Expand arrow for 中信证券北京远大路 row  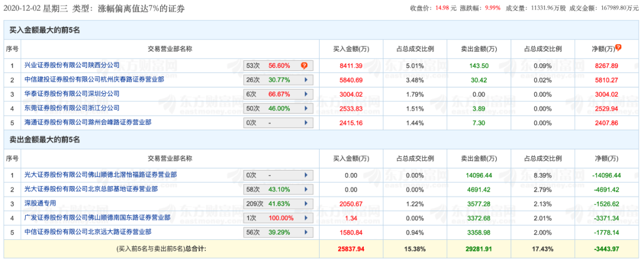306,233
